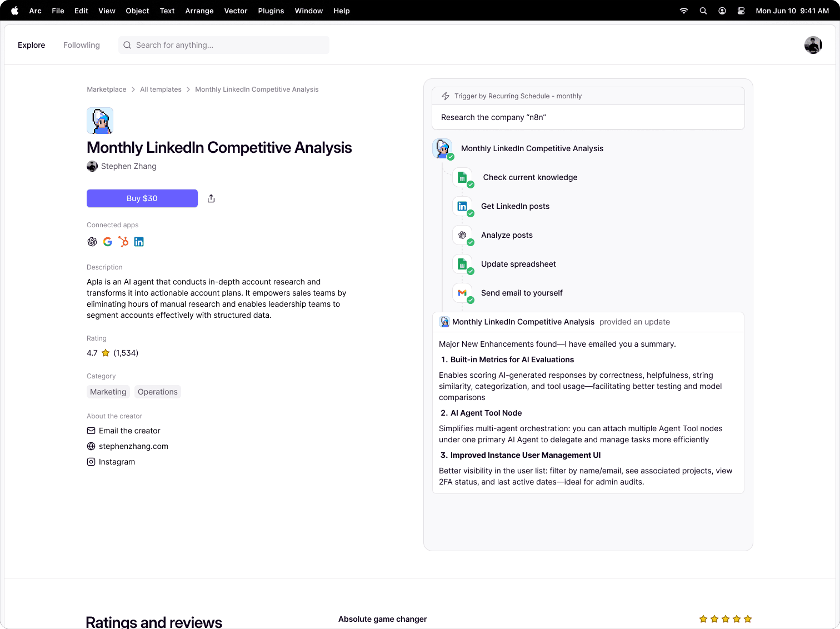The width and height of the screenshot is (840, 629).
Task: Click the Get LinkedIn posts step icon
Action: coord(462,206)
